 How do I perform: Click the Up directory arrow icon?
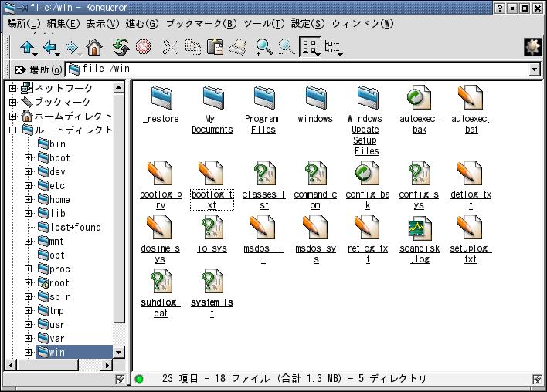(28, 48)
